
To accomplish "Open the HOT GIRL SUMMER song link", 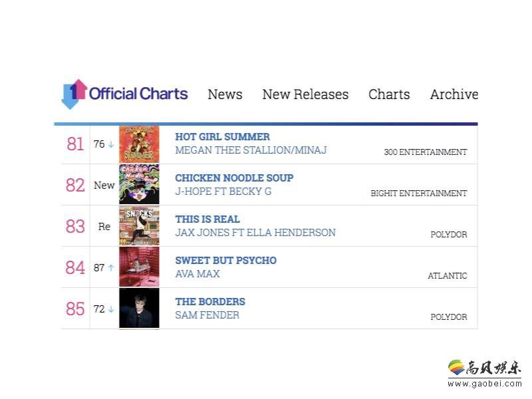I will [x=223, y=137].
